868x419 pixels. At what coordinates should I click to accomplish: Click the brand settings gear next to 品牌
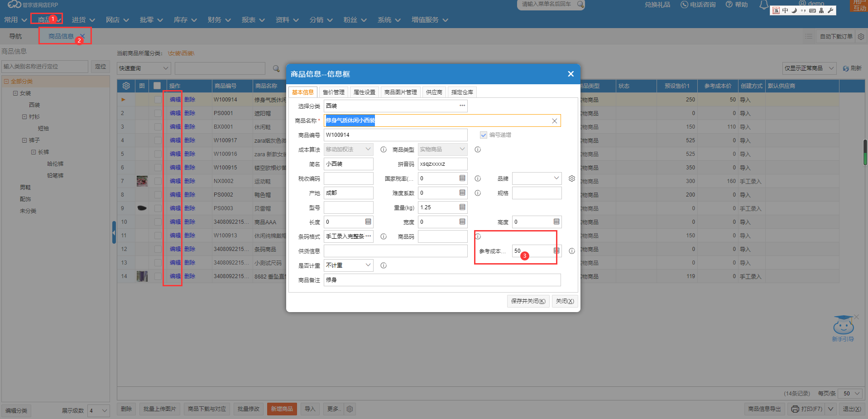pos(572,178)
